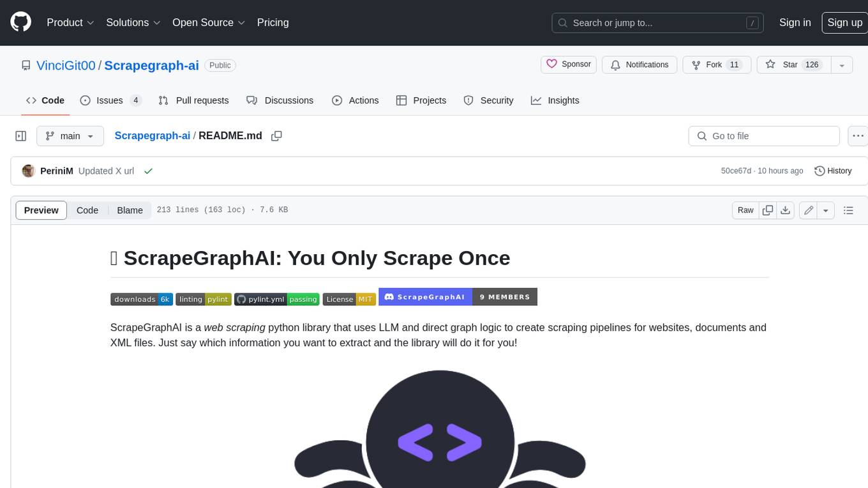Open more edit options dropdown
This screenshot has height=488, width=868.
[826, 210]
